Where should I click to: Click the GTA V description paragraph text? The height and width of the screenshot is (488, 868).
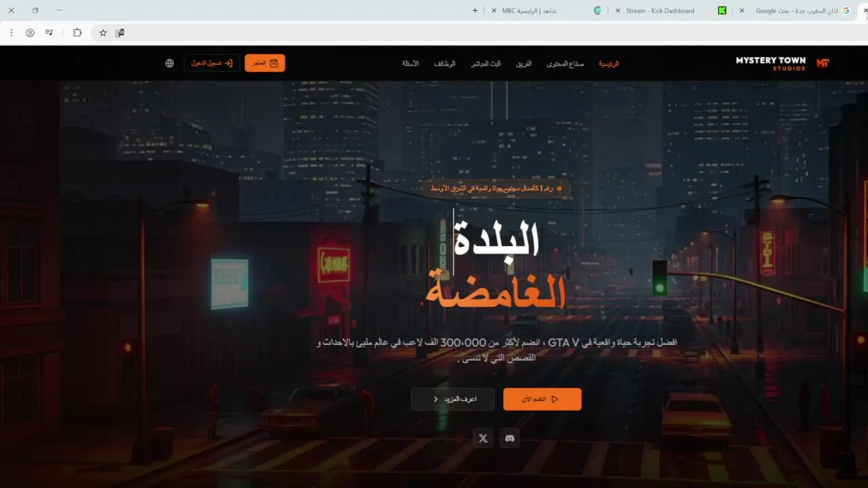(496, 350)
